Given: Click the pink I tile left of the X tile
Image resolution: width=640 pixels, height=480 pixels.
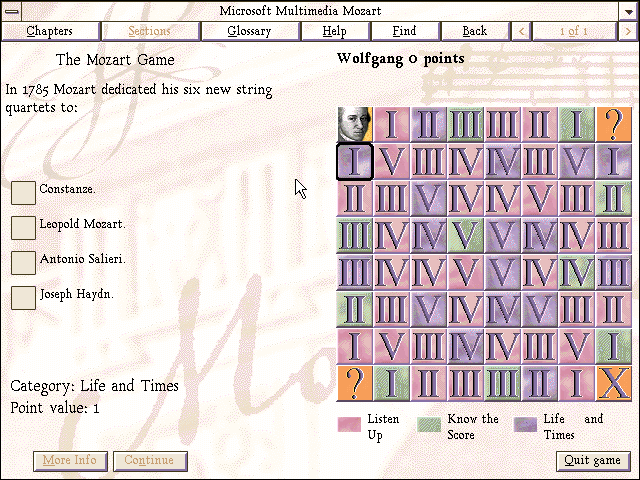Looking at the screenshot, I should [x=576, y=383].
